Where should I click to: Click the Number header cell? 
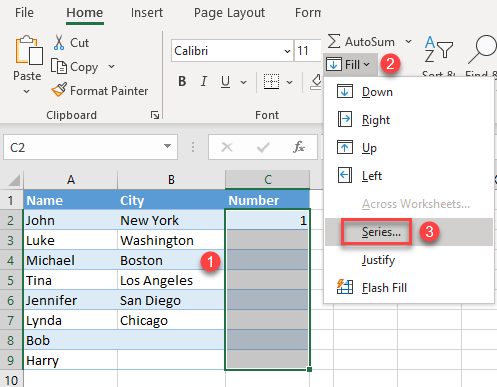[x=268, y=200]
